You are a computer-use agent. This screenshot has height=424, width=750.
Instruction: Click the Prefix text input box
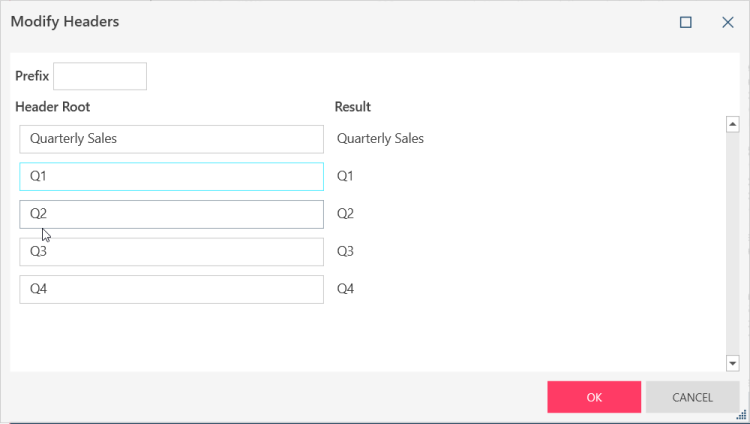pos(99,76)
